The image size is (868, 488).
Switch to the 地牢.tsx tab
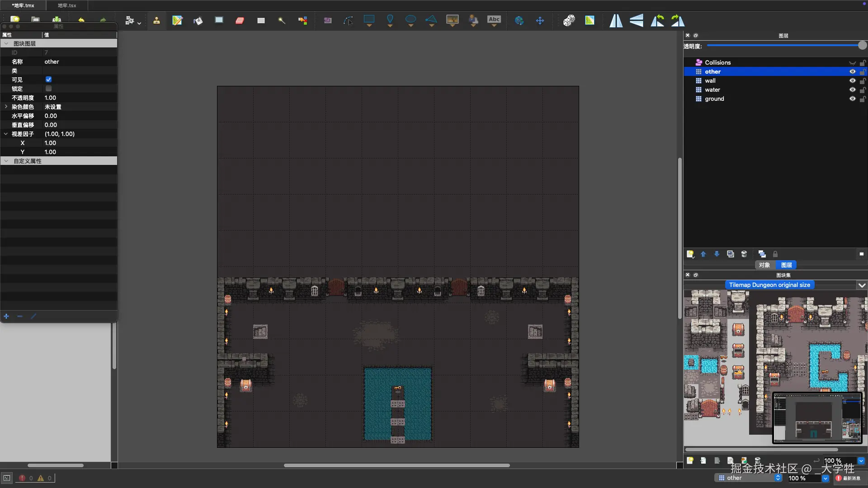67,5
